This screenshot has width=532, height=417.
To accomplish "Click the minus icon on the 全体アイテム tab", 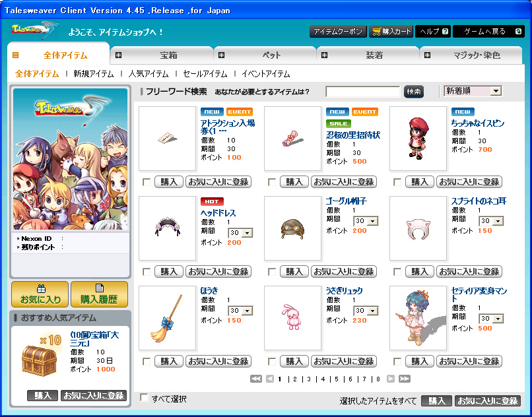I will tap(15, 55).
